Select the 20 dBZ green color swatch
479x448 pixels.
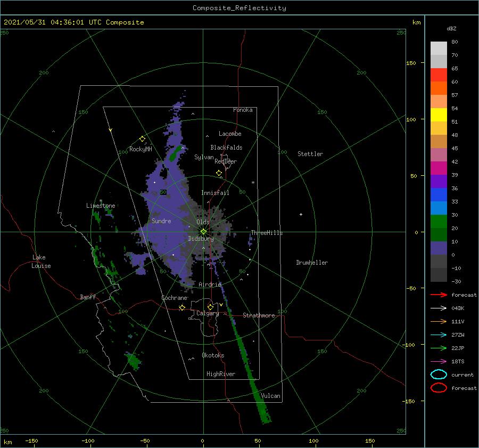(x=439, y=222)
